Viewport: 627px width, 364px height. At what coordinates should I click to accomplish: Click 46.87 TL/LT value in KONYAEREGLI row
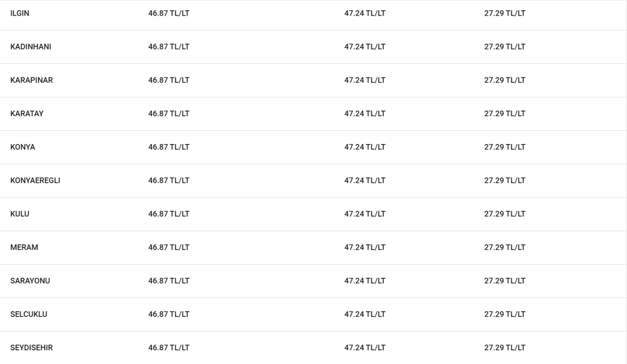[x=169, y=180]
